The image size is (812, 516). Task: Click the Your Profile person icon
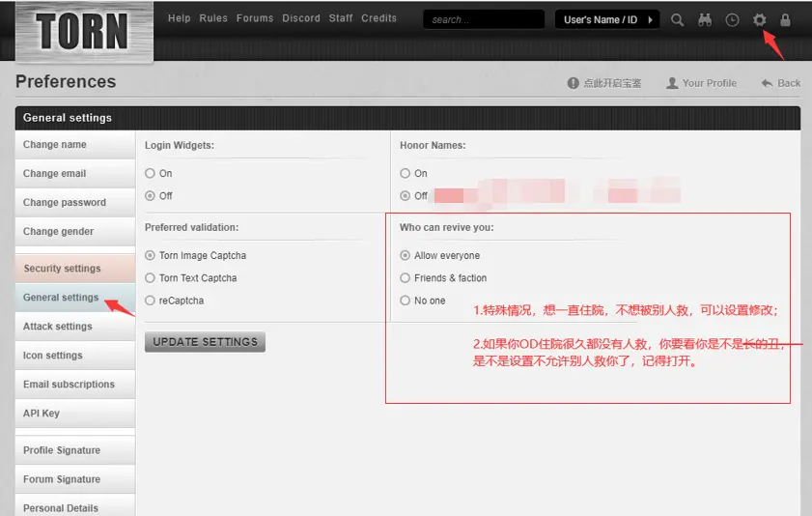pos(672,83)
